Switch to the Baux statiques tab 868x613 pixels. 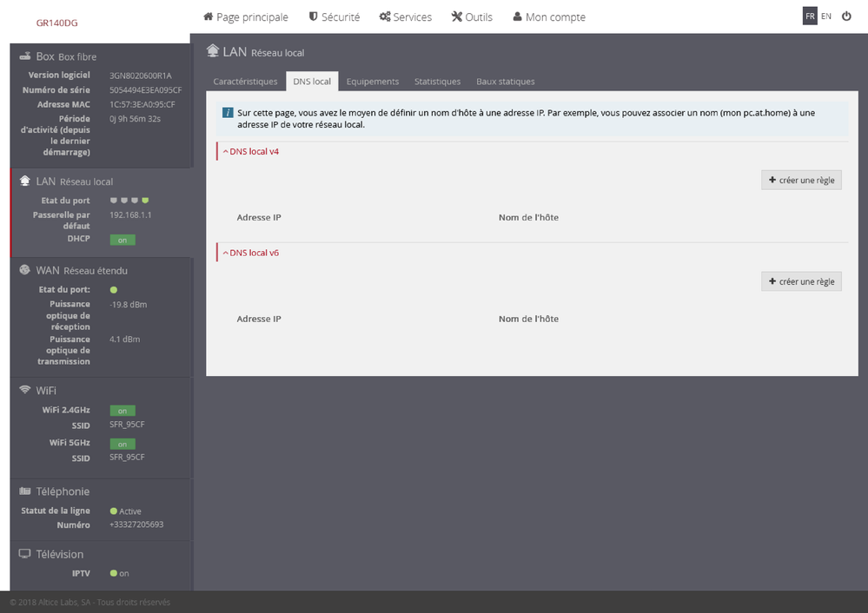505,82
